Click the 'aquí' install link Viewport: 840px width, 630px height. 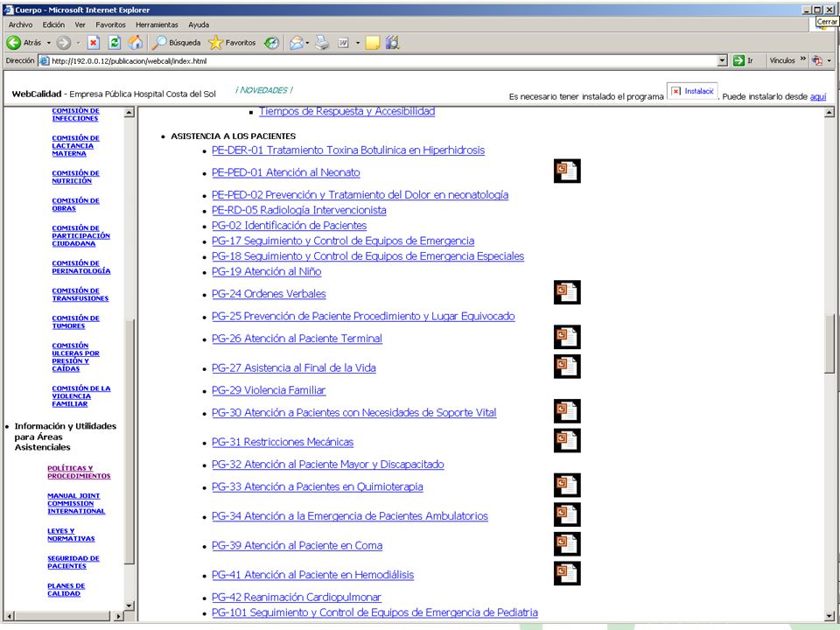818,96
